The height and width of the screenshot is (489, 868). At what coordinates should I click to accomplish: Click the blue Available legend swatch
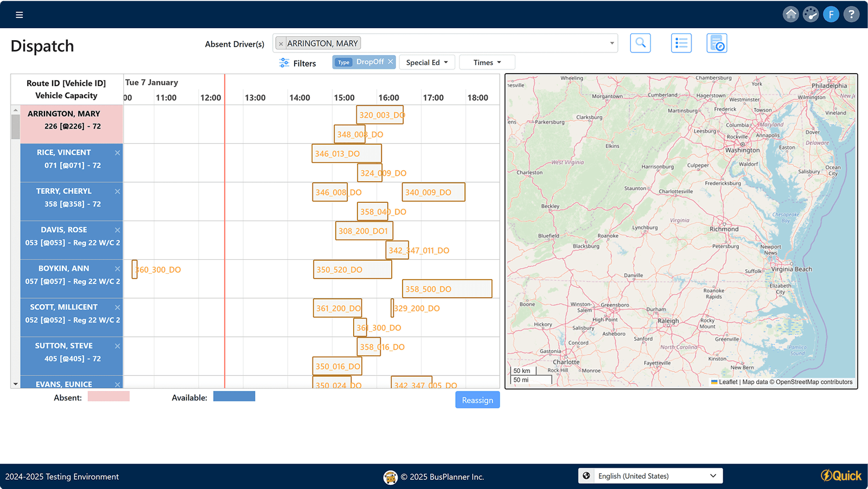click(x=234, y=397)
